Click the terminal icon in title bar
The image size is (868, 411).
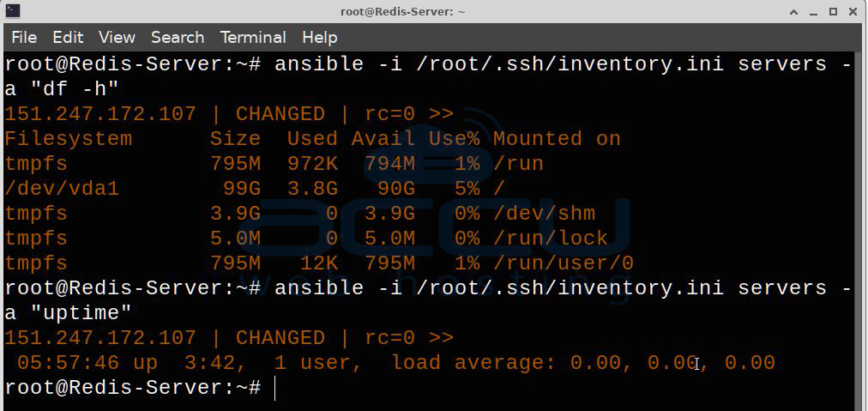[13, 10]
